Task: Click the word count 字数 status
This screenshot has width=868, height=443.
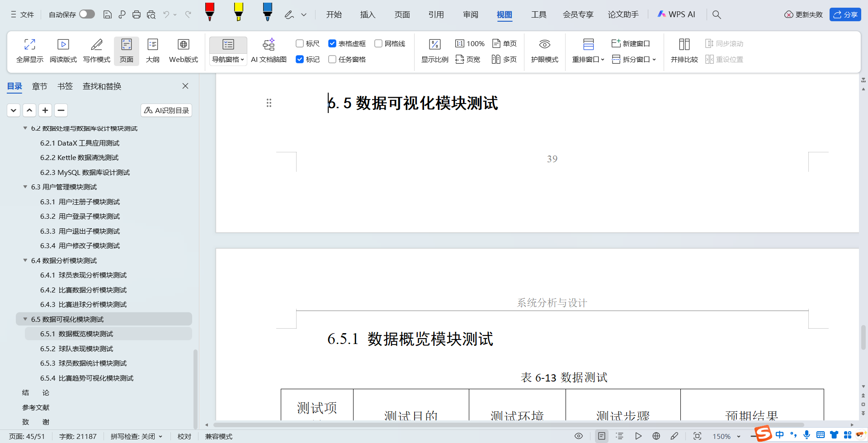Action: tap(78, 436)
